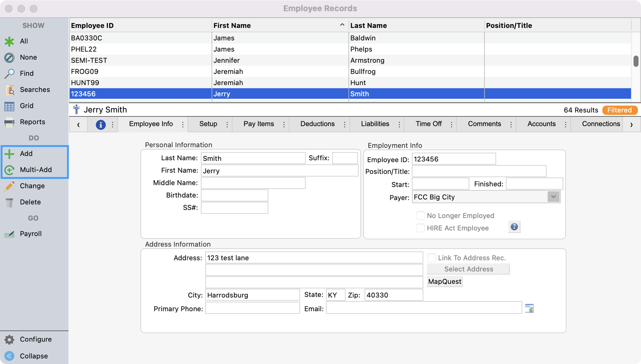Enable the HIRE Act Employee checkbox
This screenshot has width=641, height=364.
tap(420, 228)
